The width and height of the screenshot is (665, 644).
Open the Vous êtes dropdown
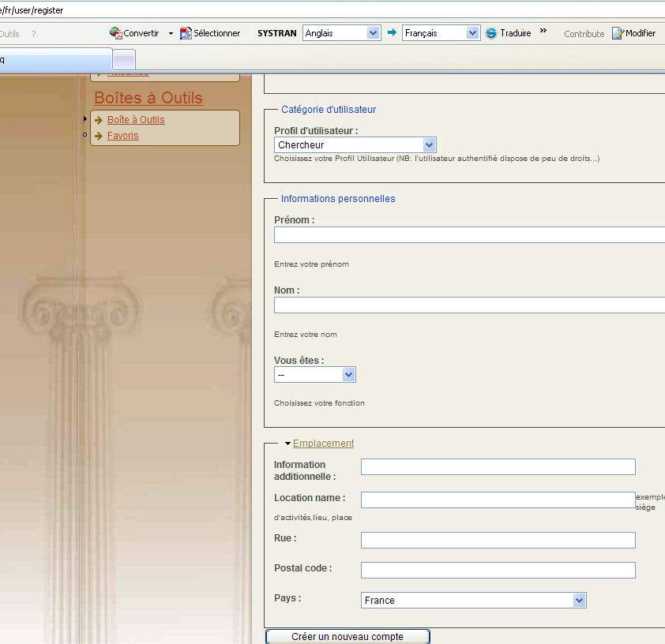(314, 375)
